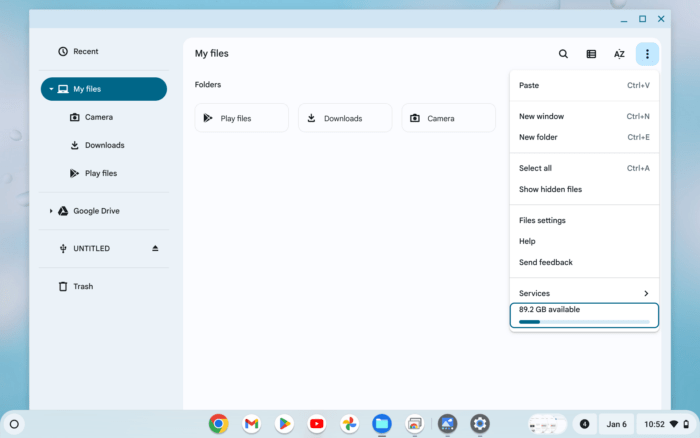Screen dimensions: 700x438
Task: Click the three-dot more menu icon
Action: point(647,54)
